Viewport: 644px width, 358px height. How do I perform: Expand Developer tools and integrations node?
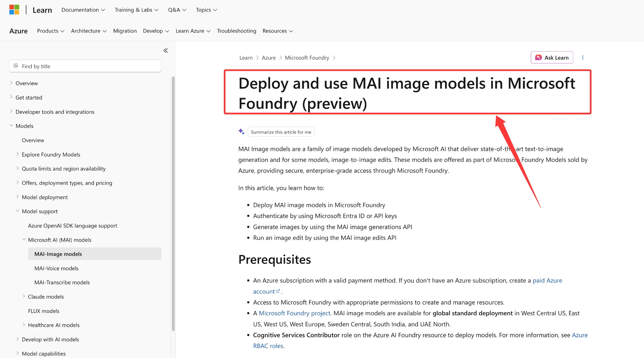(11, 112)
